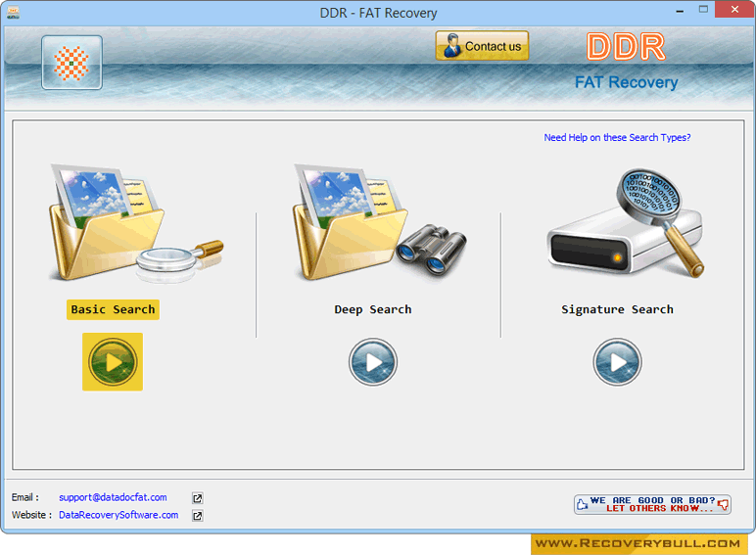
Task: Select the Signature Search label
Action: (617, 309)
